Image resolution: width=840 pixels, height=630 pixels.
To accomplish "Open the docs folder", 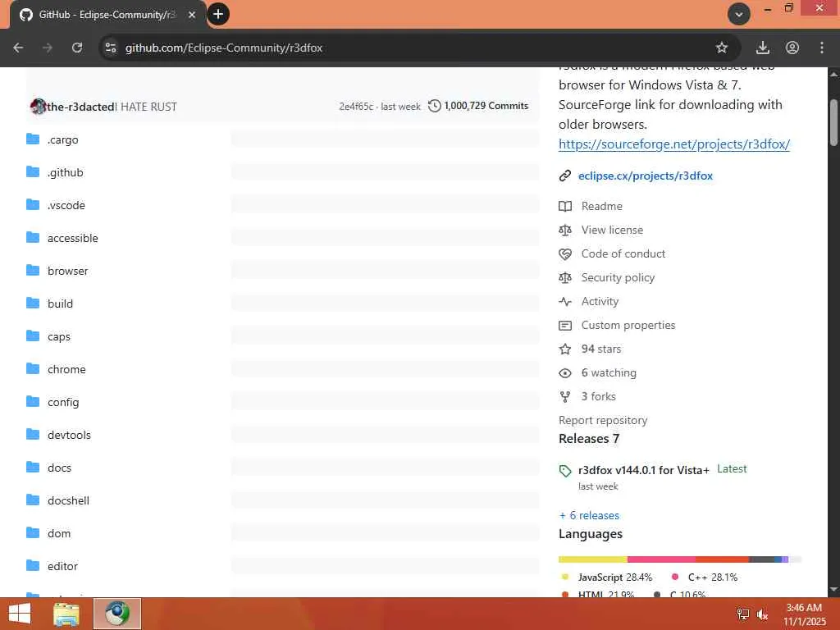I will pyautogui.click(x=59, y=468).
